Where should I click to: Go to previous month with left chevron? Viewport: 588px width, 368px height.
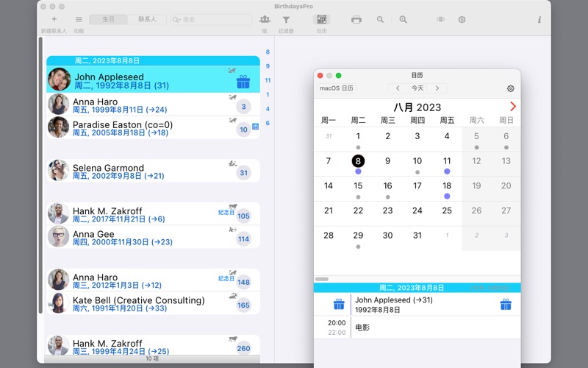coord(398,88)
